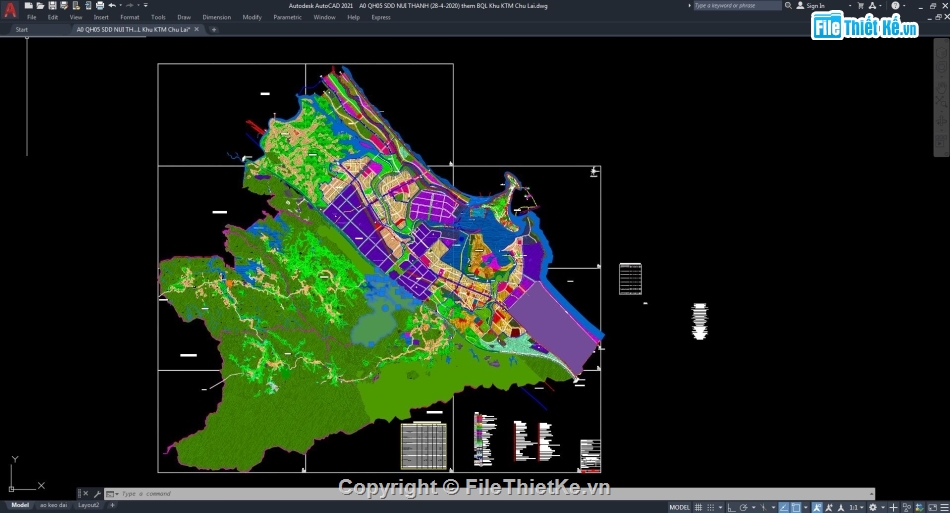Image resolution: width=950 pixels, height=513 pixels.
Task: Click the Undo arrow icon
Action: pos(112,5)
